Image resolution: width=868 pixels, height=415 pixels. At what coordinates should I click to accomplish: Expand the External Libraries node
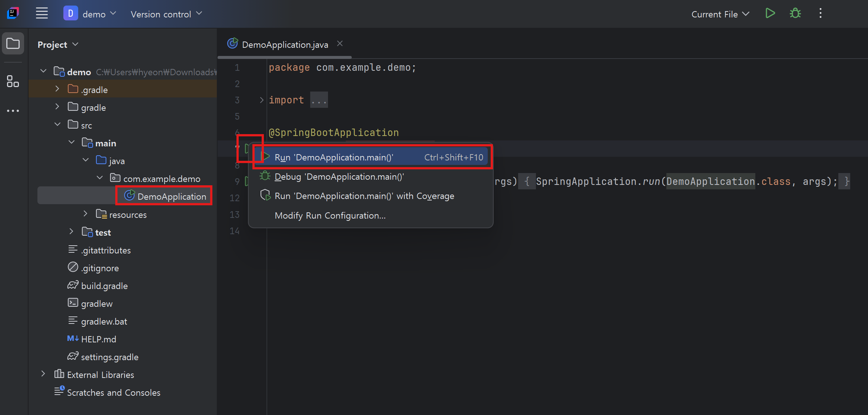tap(43, 374)
